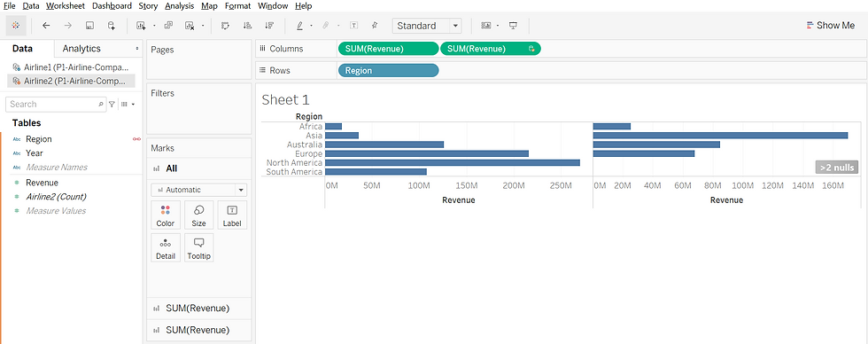Viewport: 868px width, 344px height.
Task: Swap rows and columns icon
Action: tap(225, 26)
